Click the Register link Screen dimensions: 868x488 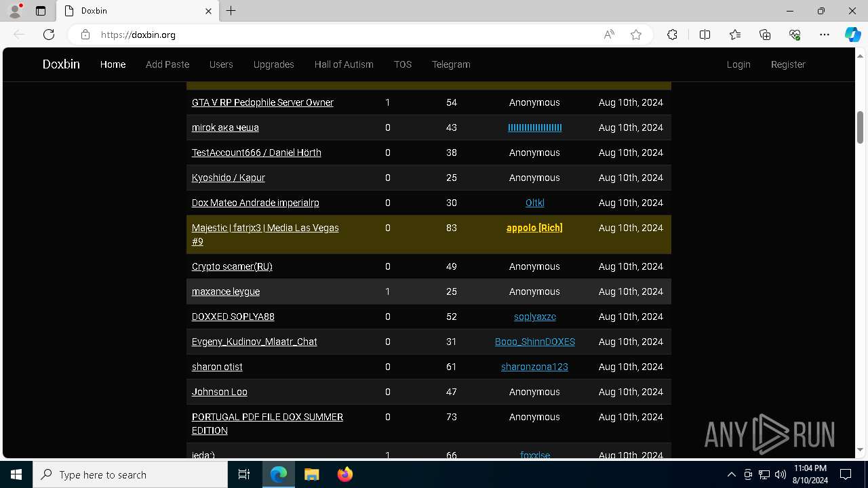click(788, 64)
